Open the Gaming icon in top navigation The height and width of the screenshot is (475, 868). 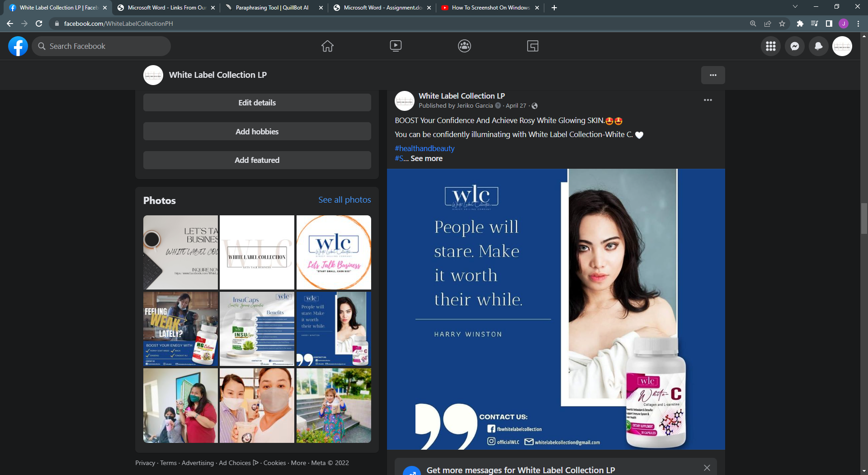533,46
